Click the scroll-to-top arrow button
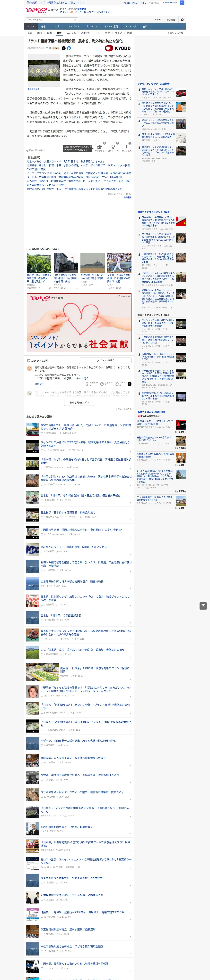This screenshot has height=980, width=210. tap(203, 606)
